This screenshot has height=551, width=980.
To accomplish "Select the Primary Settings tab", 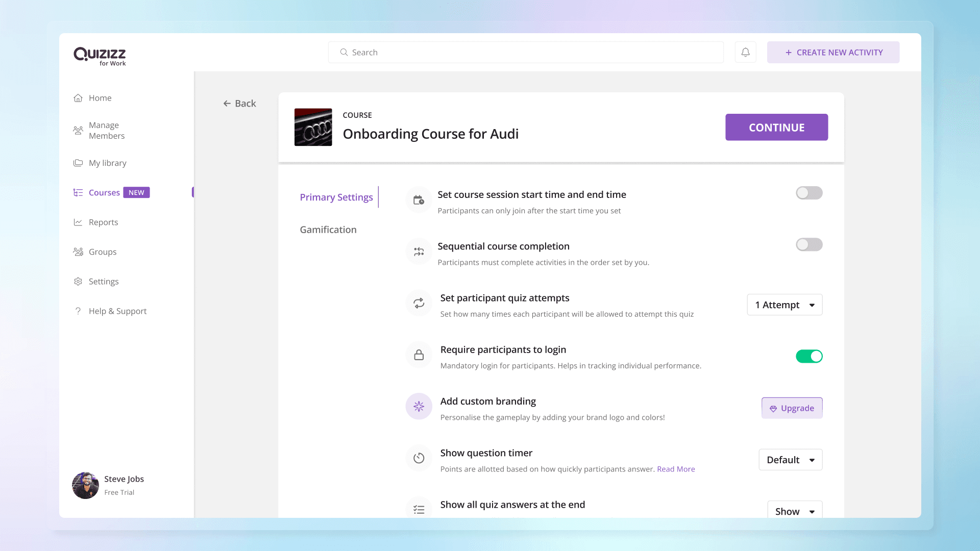I will click(336, 197).
